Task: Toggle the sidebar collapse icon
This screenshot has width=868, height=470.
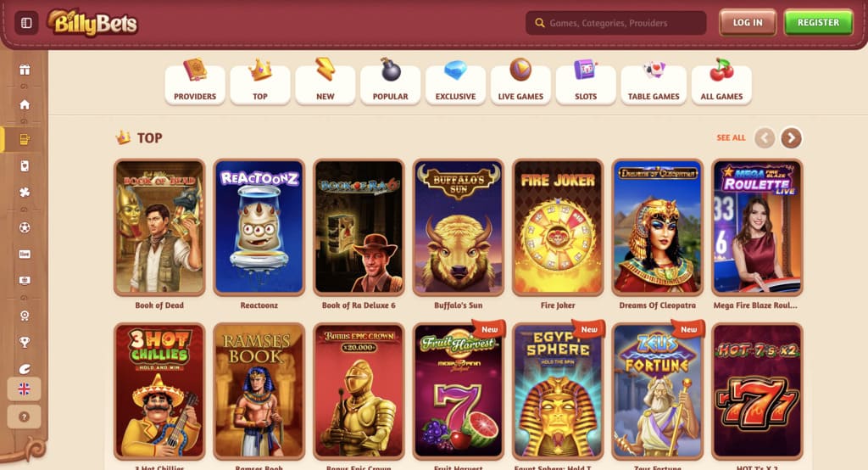Action: (x=26, y=23)
